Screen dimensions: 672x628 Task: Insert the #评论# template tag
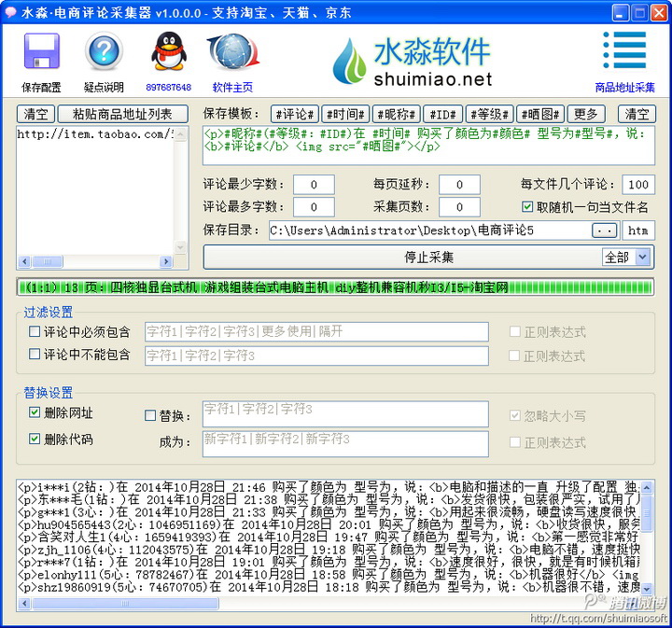pos(294,114)
